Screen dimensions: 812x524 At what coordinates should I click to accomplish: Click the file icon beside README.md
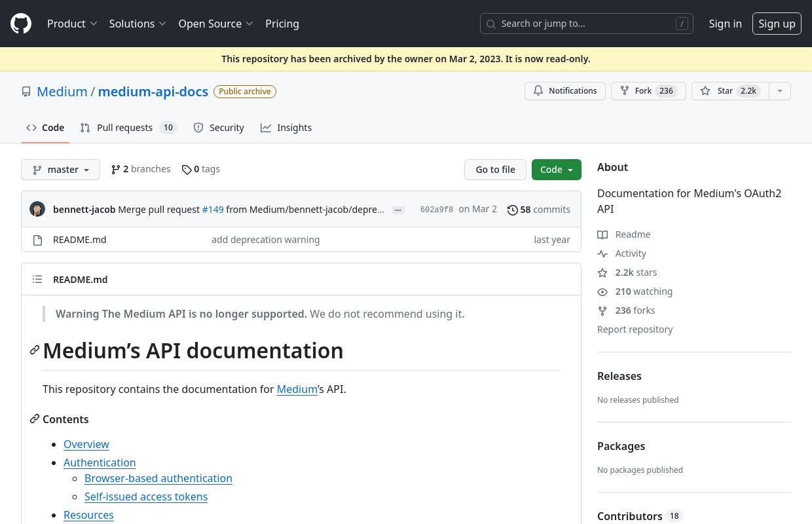point(38,240)
